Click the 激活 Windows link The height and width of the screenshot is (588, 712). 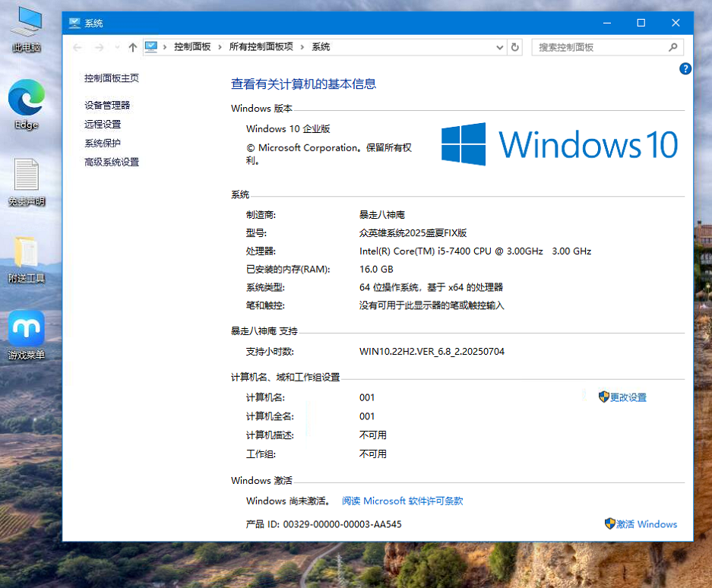(x=647, y=524)
